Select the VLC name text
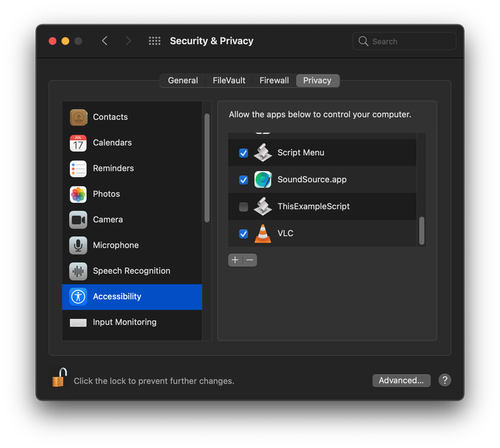500x448 pixels. [x=285, y=233]
